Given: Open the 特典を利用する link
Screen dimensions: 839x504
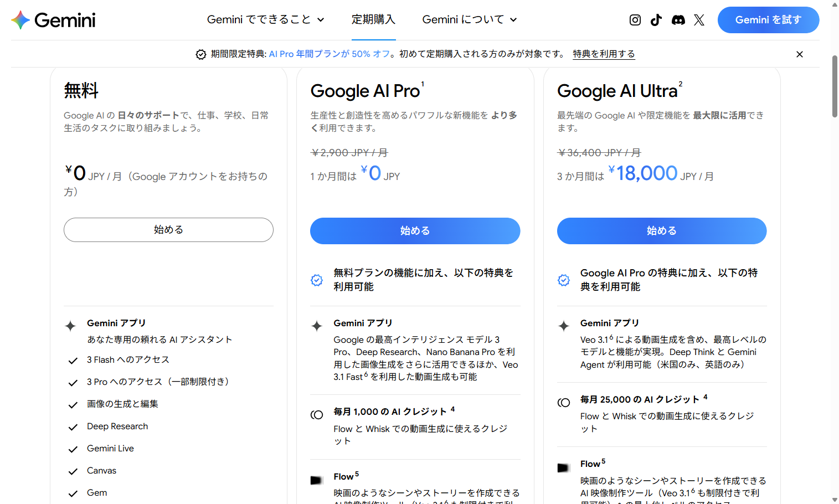Looking at the screenshot, I should coord(604,54).
